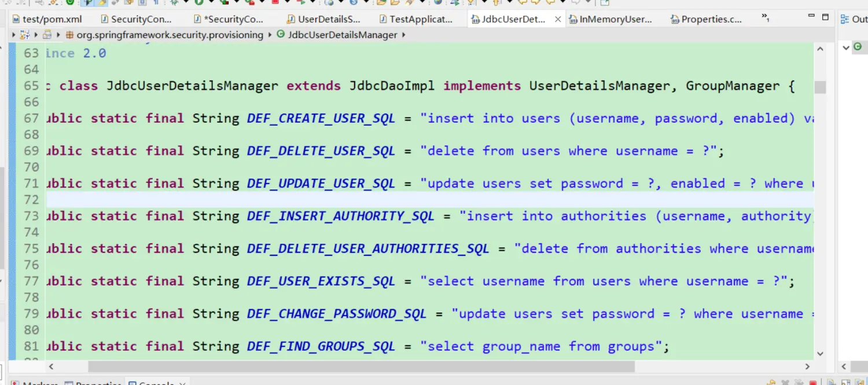Screen dimensions: 868x385
Task: Open the Outline view tab
Action: click(x=854, y=19)
